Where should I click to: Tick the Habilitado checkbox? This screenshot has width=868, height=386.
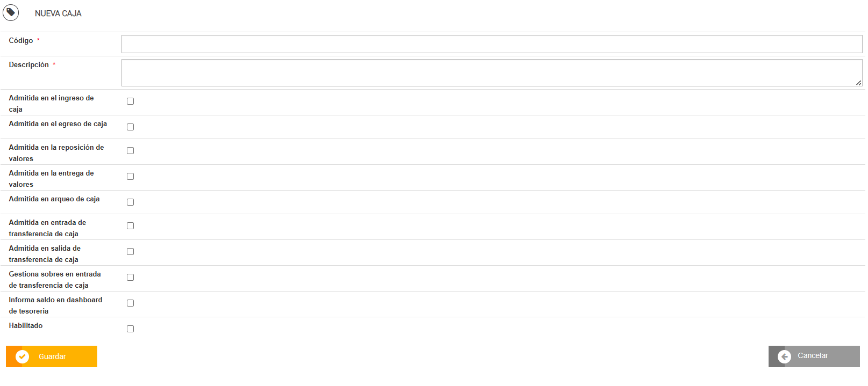pyautogui.click(x=130, y=329)
